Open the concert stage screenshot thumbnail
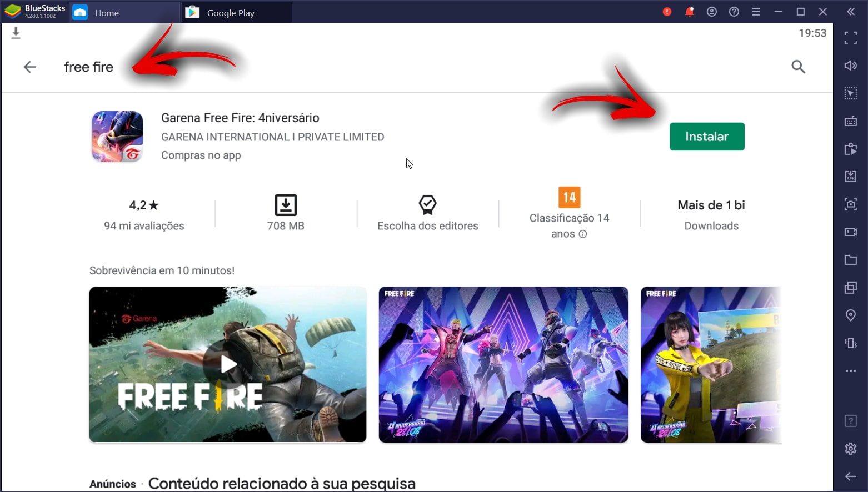The image size is (868, 492). pyautogui.click(x=503, y=364)
